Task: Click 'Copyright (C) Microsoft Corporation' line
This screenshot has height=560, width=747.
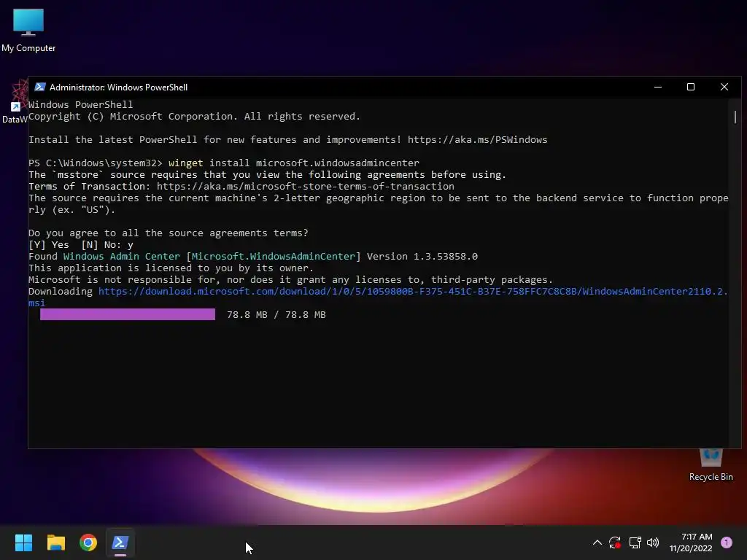Action: [194, 116]
